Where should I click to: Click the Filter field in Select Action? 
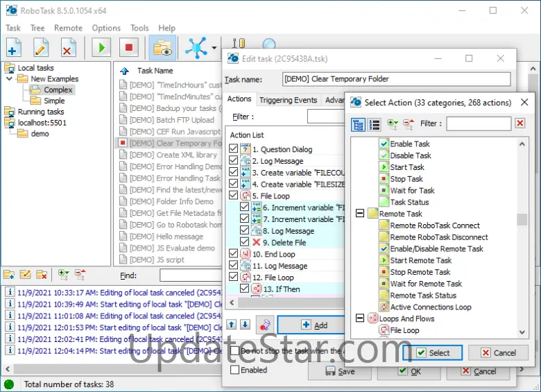(479, 123)
